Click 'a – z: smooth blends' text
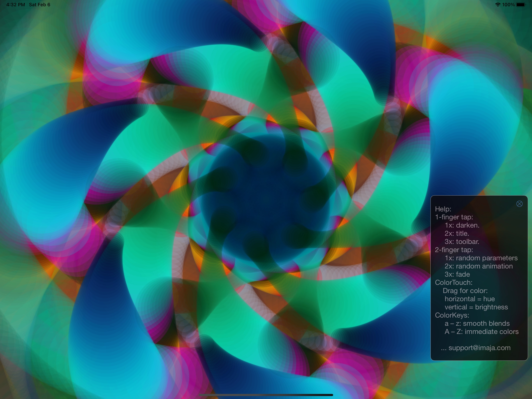This screenshot has width=532, height=399. tap(477, 323)
